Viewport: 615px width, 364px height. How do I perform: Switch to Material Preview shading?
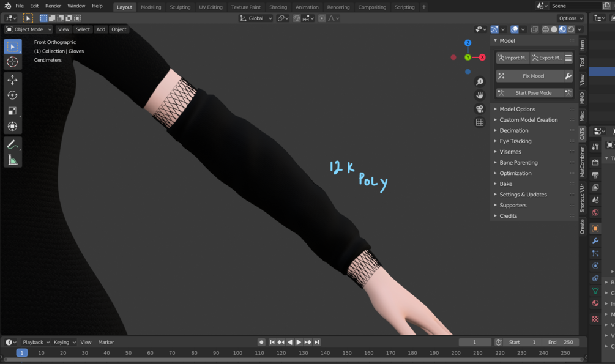(x=562, y=29)
